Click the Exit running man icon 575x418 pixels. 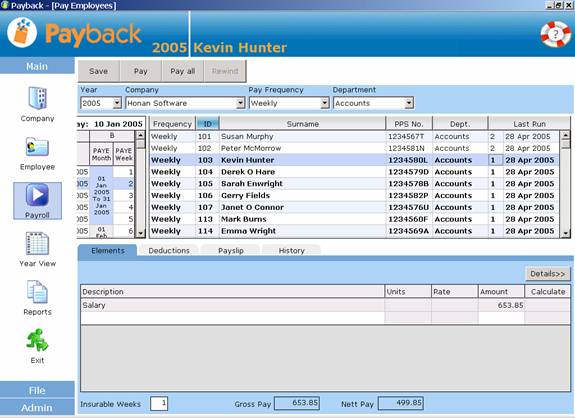click(x=37, y=340)
